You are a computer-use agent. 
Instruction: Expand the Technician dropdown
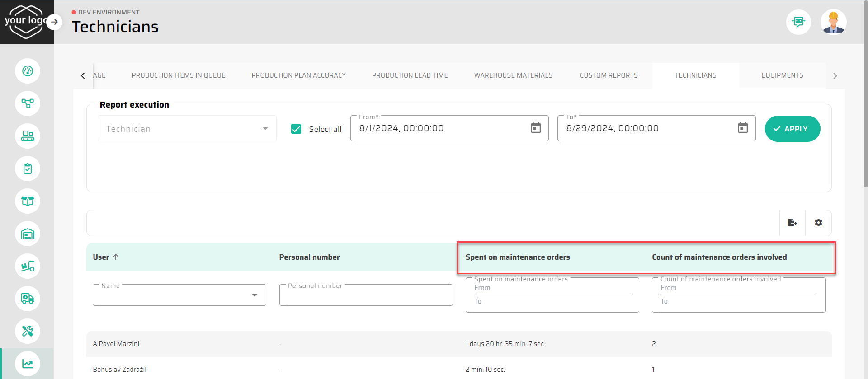tap(265, 129)
